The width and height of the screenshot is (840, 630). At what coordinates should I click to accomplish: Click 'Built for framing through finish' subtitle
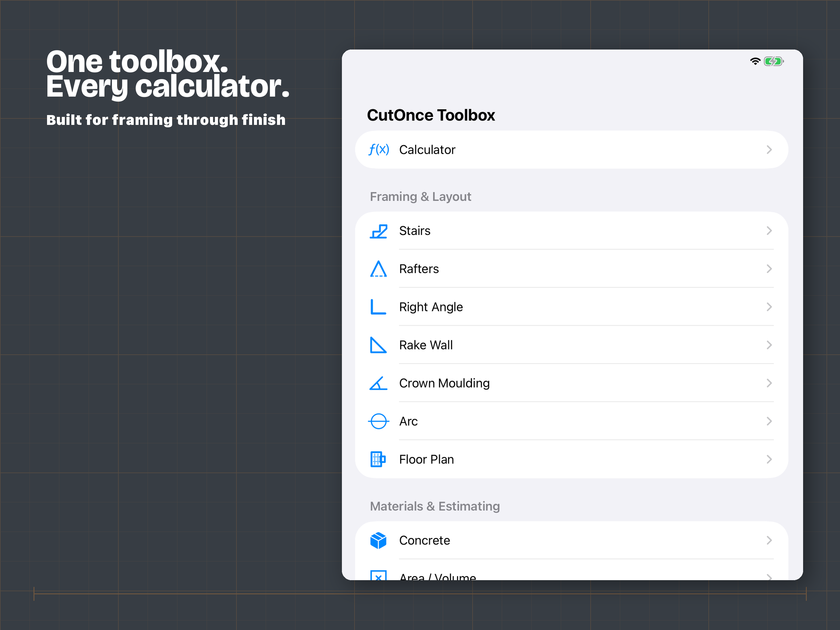(166, 120)
